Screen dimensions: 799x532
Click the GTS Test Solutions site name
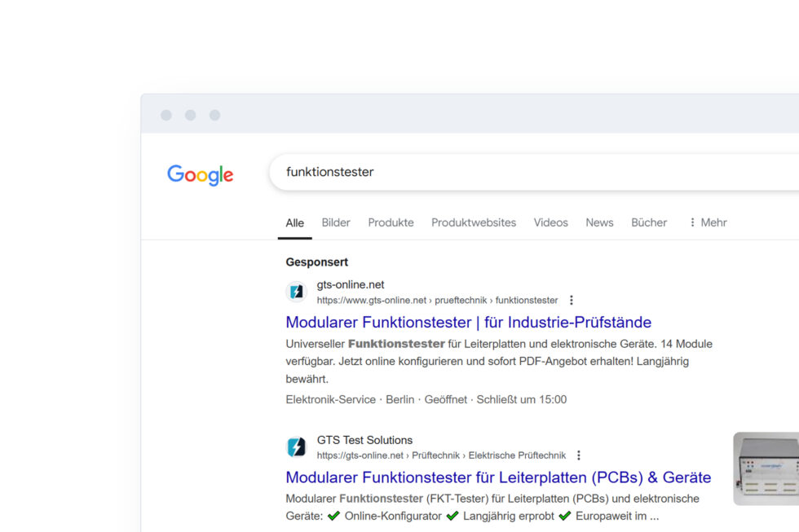365,440
